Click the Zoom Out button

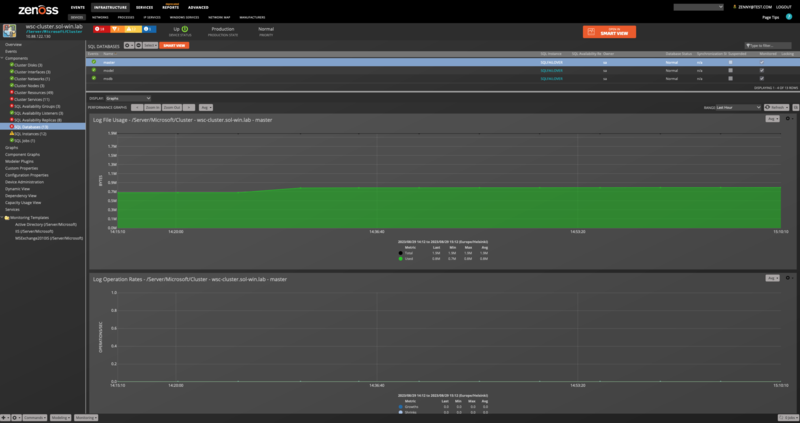click(x=172, y=108)
